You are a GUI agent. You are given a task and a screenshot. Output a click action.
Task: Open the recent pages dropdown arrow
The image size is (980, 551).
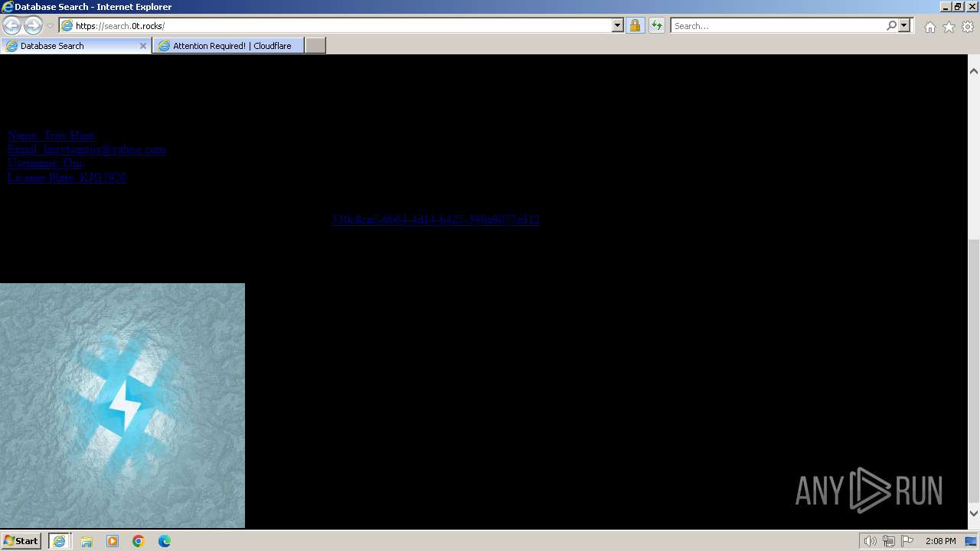pyautogui.click(x=51, y=26)
